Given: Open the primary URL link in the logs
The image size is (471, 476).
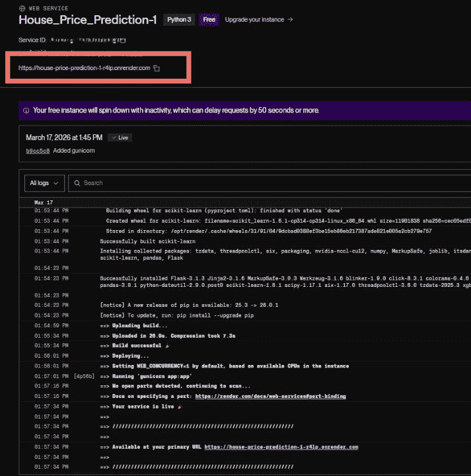Looking at the screenshot, I should coord(281,447).
